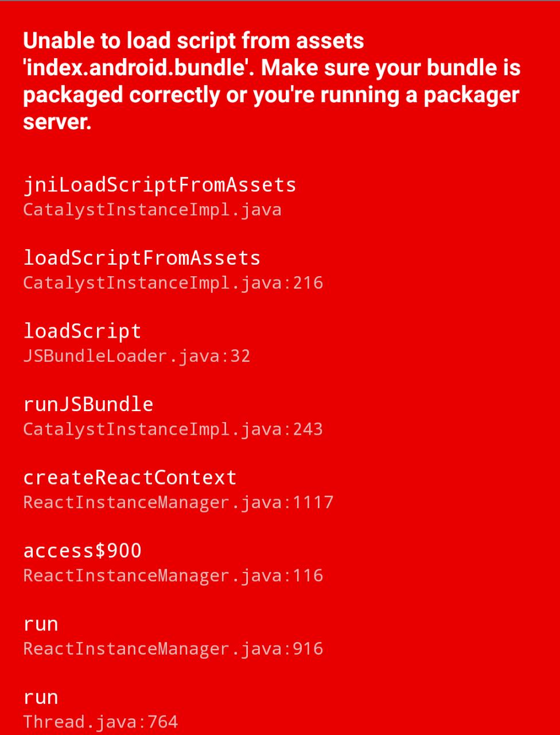This screenshot has width=560, height=735.
Task: Tap the run method above Thread.java:764
Action: tap(41, 697)
